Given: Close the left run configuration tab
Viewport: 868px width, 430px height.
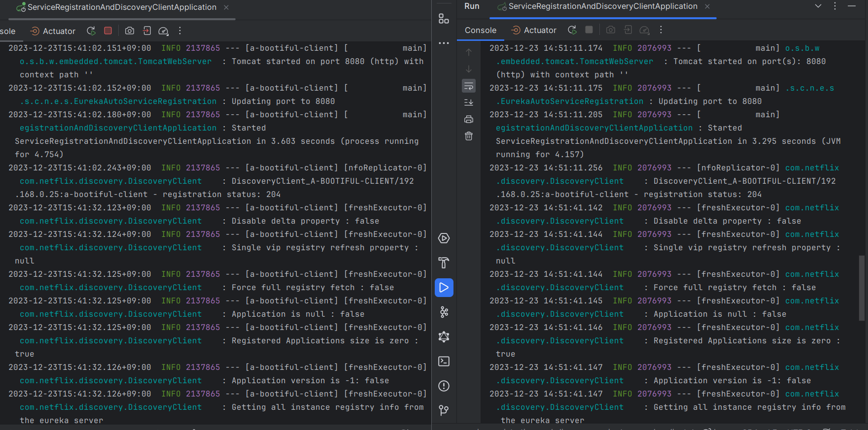Looking at the screenshot, I should (226, 7).
